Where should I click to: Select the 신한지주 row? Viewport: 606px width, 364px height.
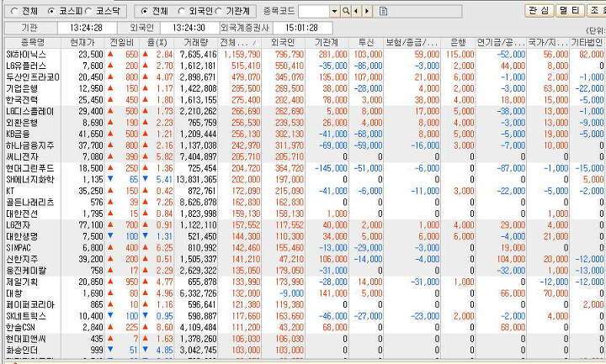(x=305, y=260)
